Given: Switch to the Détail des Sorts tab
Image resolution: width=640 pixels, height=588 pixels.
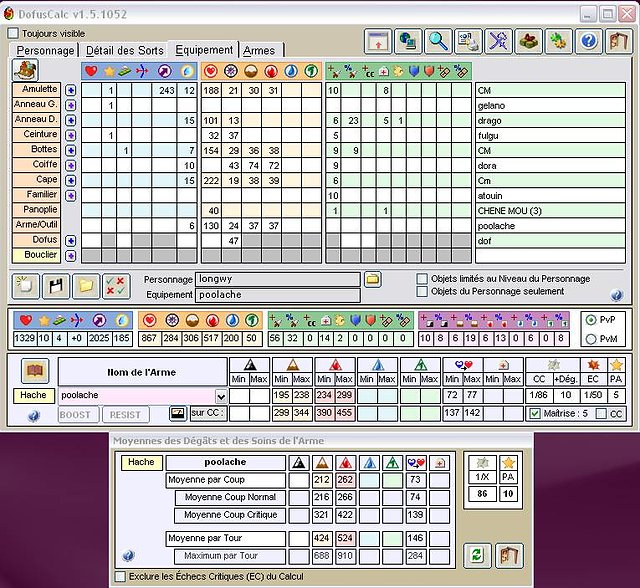Looking at the screenshot, I should point(124,50).
